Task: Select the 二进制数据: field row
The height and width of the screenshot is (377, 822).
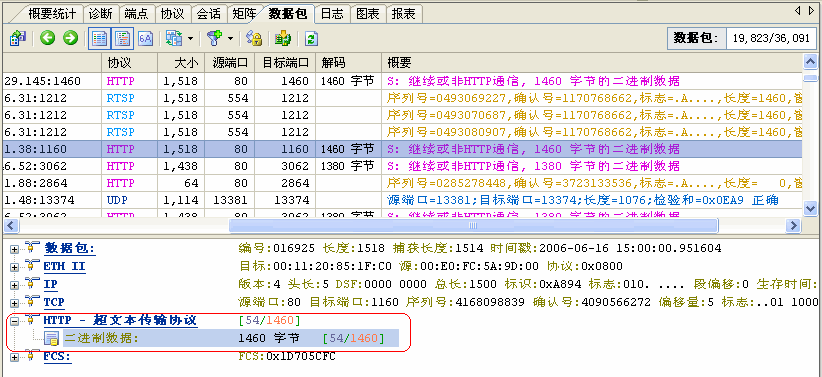Action: (x=231, y=338)
